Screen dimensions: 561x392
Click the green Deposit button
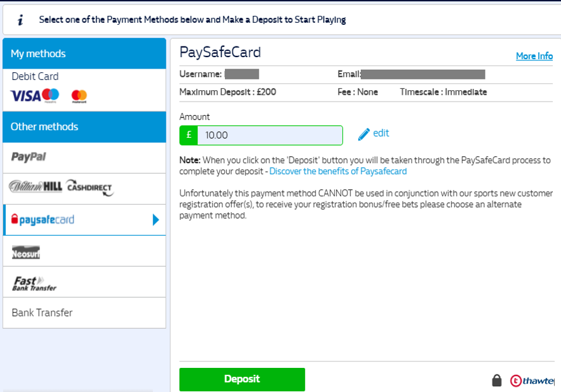point(242,379)
